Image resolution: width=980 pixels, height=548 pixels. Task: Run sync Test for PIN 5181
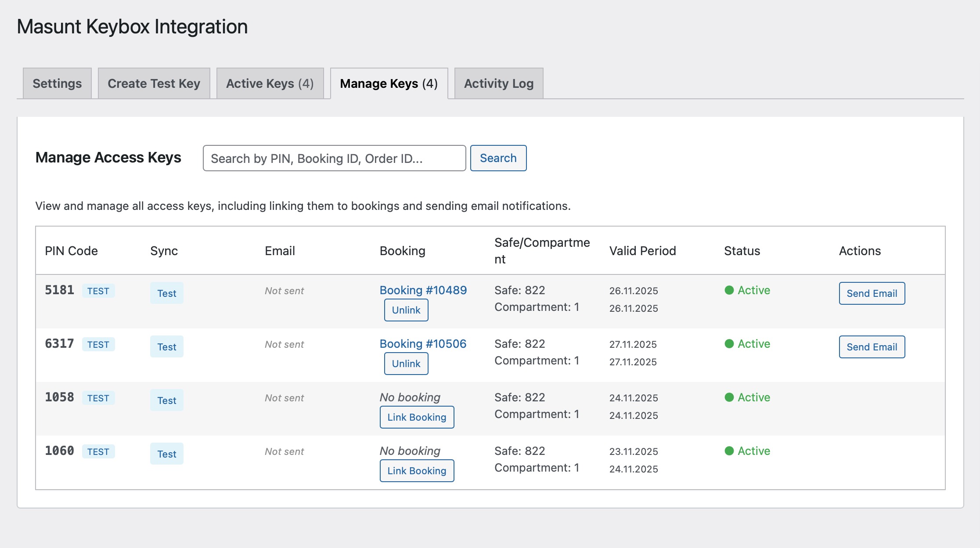(166, 293)
